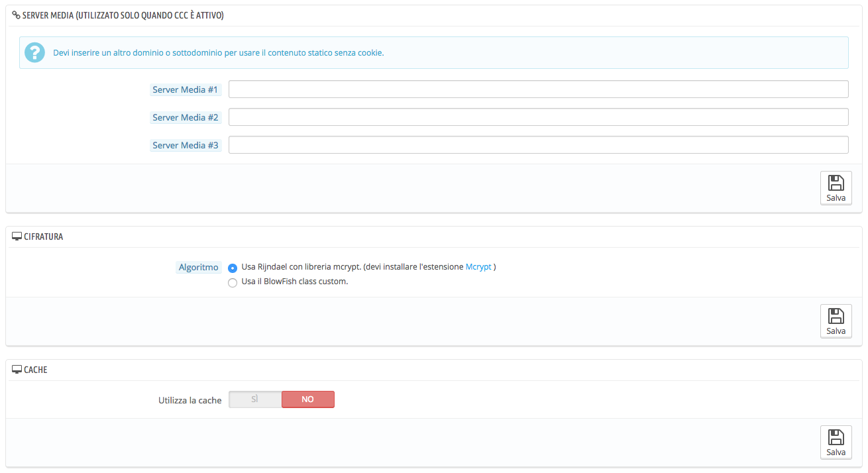Click into Server Media #2 text box
The image size is (868, 473).
point(538,117)
